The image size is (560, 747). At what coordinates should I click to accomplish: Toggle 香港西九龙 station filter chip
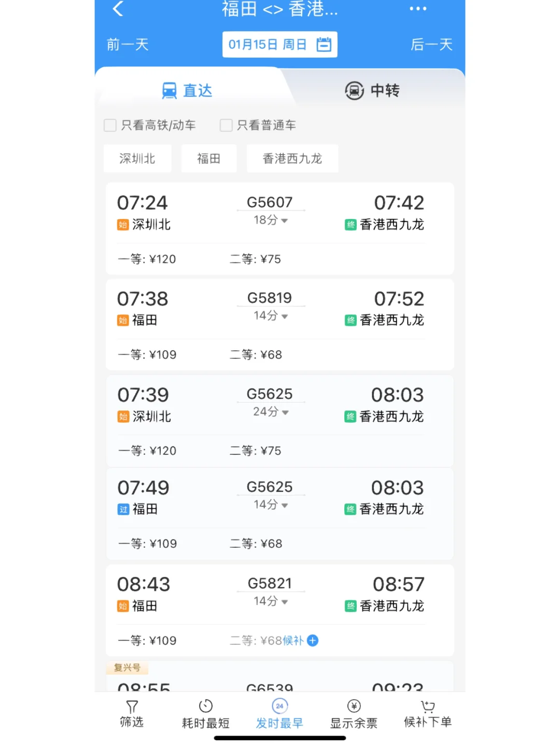point(292,158)
